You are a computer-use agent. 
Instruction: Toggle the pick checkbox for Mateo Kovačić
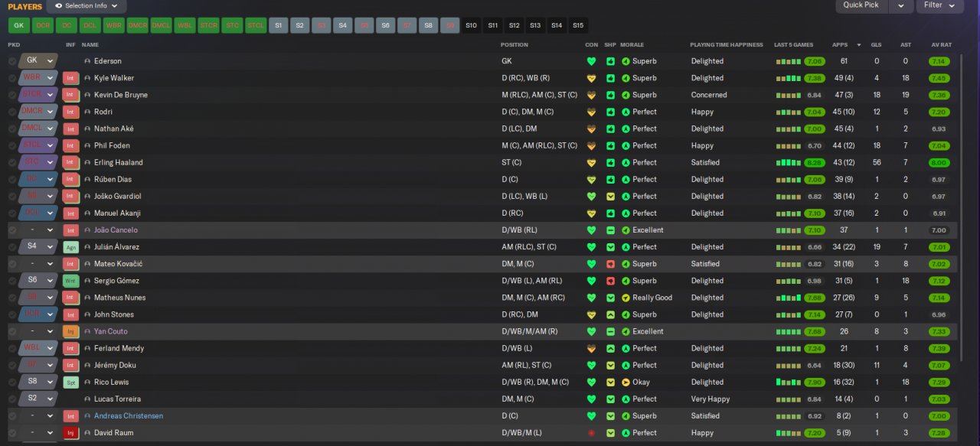pyautogui.click(x=12, y=264)
